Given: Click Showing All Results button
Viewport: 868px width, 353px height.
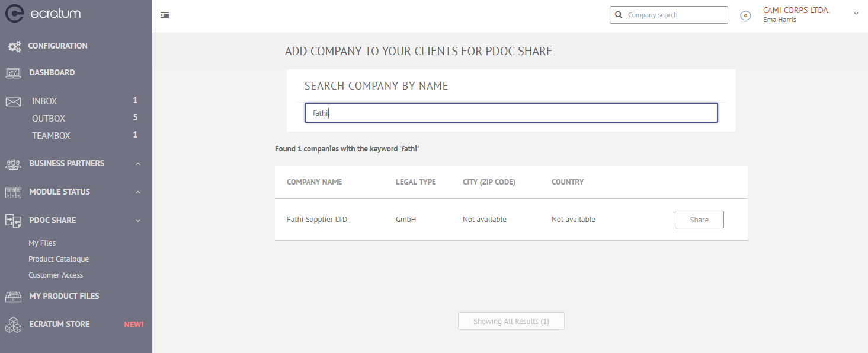Looking at the screenshot, I should click(511, 322).
